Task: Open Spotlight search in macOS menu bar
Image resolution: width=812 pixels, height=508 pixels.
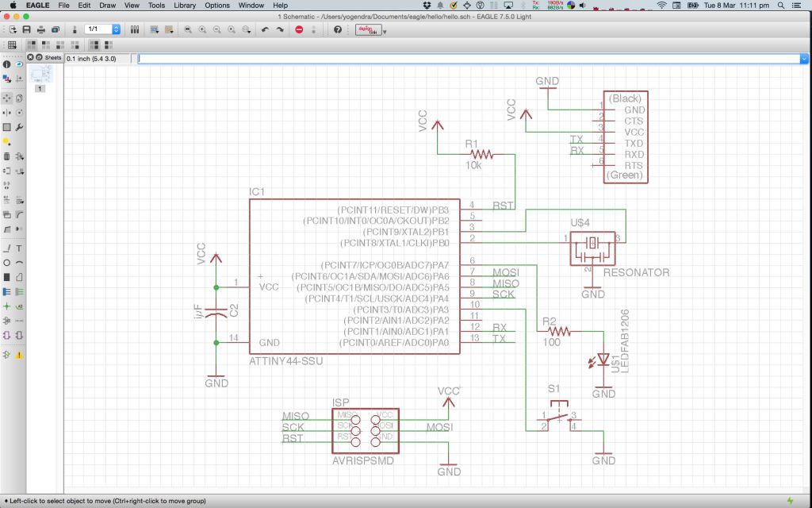Action: tap(781, 6)
